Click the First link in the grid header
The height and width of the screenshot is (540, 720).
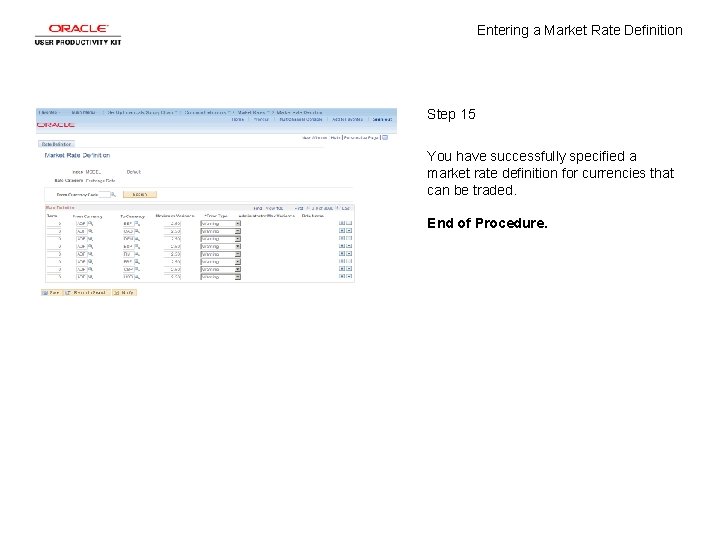299,208
